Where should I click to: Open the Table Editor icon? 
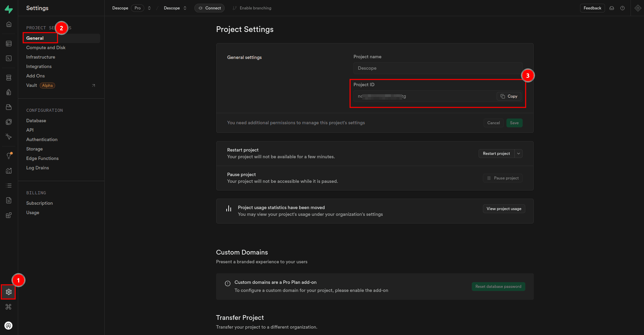pyautogui.click(x=9, y=44)
